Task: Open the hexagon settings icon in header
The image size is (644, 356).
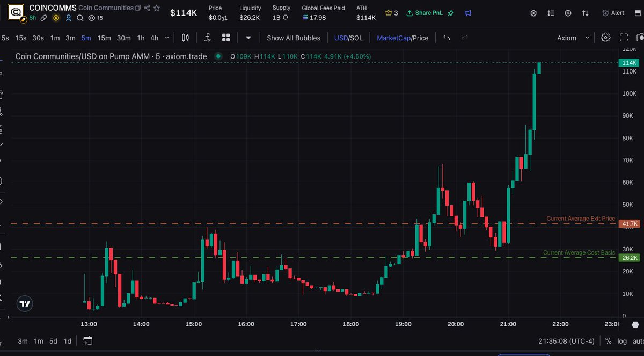Action: (x=533, y=13)
